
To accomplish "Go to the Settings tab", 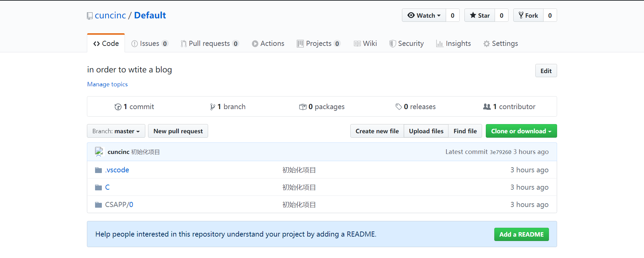I will (x=500, y=44).
